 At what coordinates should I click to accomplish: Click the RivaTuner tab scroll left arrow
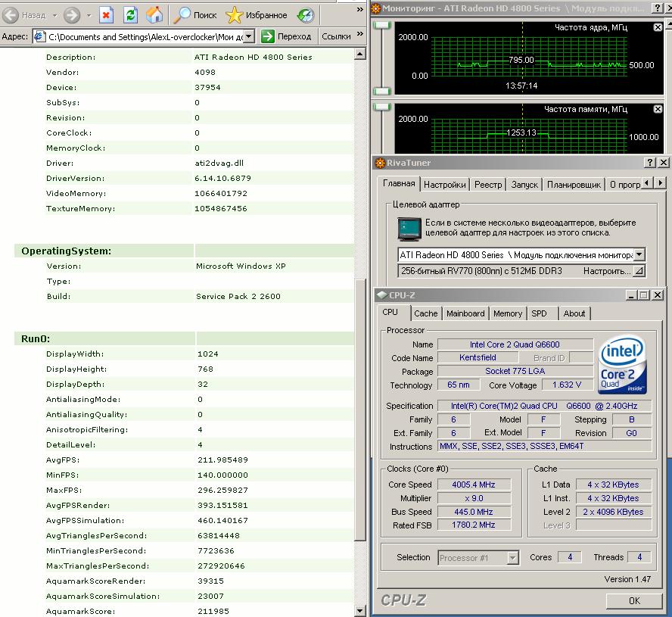[646, 183]
